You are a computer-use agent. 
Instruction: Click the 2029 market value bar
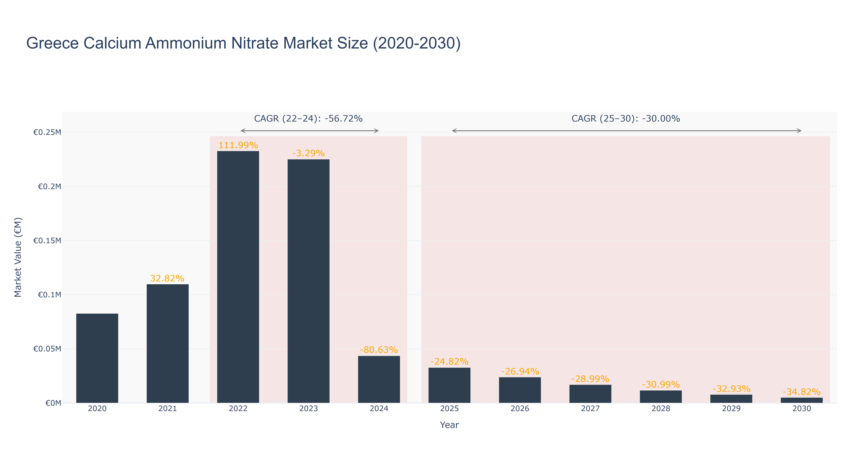[x=731, y=399]
